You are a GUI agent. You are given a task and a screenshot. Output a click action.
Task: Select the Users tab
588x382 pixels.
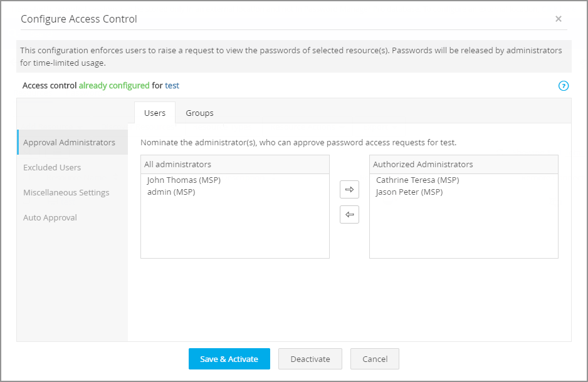coord(155,113)
